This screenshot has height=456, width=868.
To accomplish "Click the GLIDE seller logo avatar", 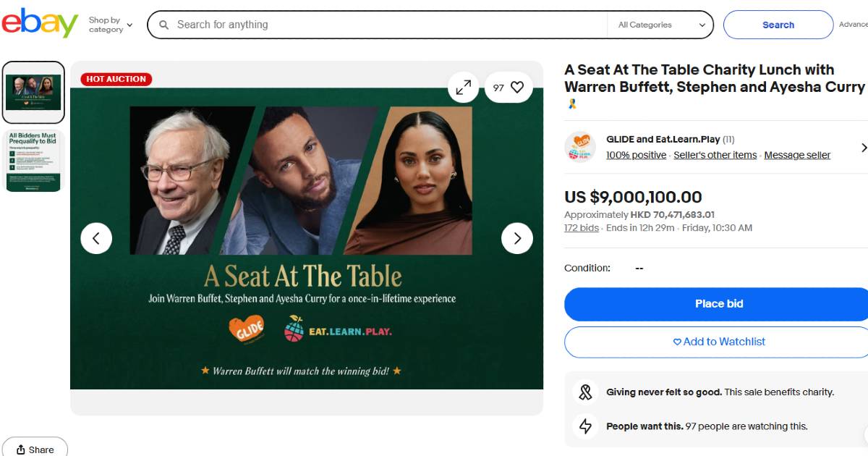I will tap(580, 147).
